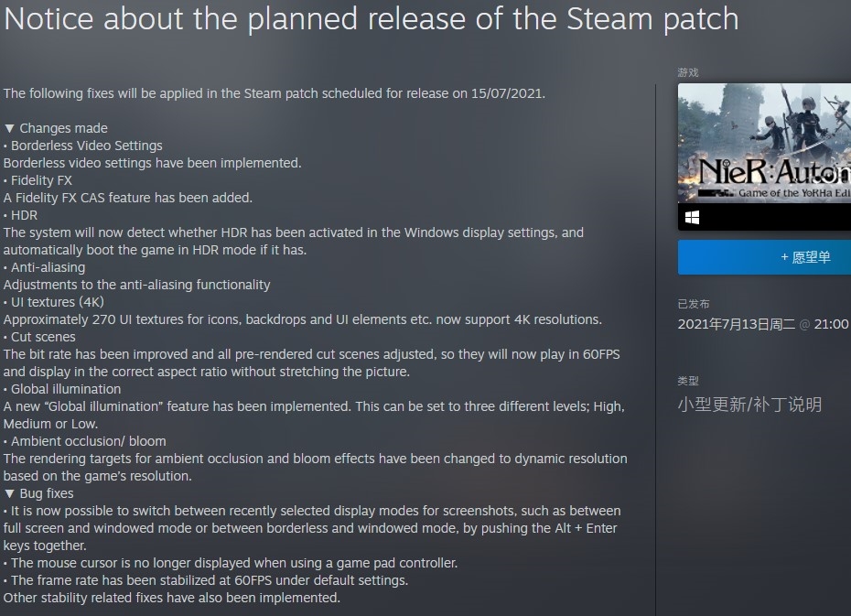Viewport: 851px width, 616px height.
Task: Add game via the 愿望单 wishlist button
Action: coord(764,257)
